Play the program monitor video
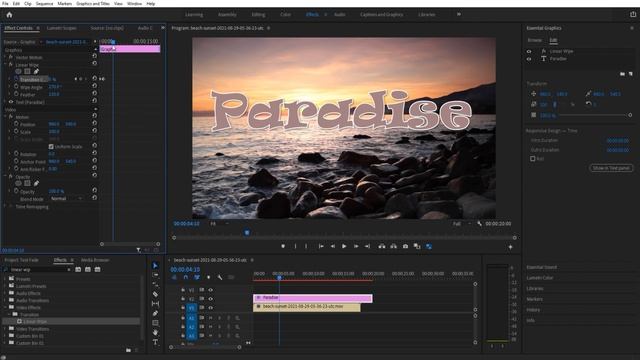Viewport: 640px width, 360px height. point(344,246)
